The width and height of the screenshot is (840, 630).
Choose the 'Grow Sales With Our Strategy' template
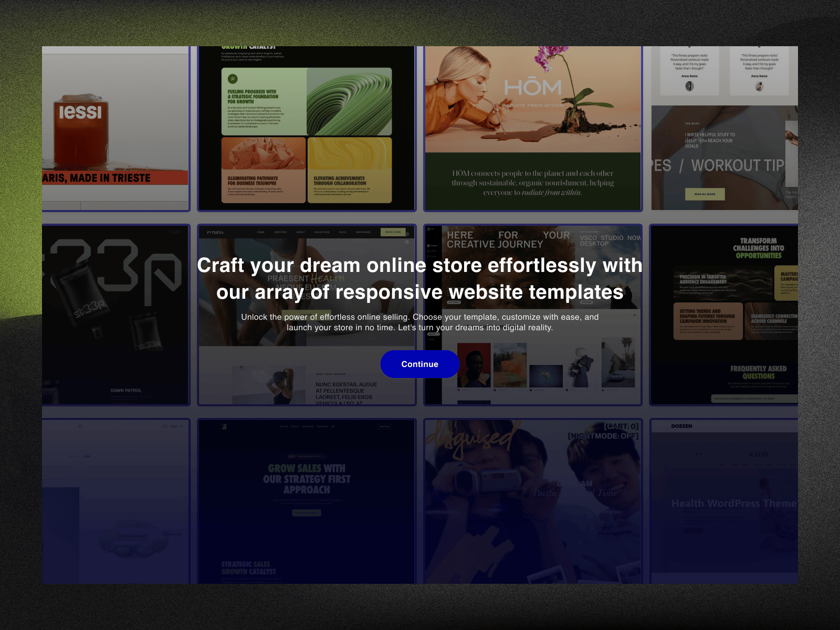pyautogui.click(x=307, y=501)
